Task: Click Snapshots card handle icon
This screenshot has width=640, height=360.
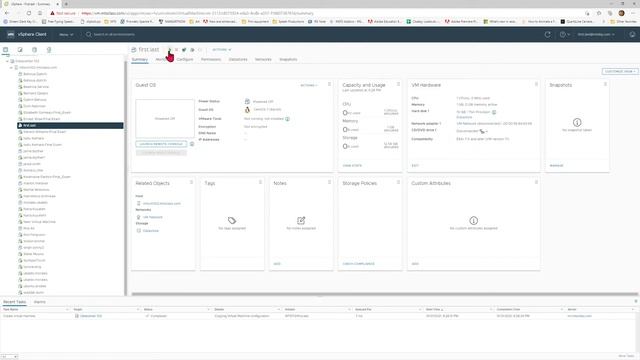Action: coord(605,84)
